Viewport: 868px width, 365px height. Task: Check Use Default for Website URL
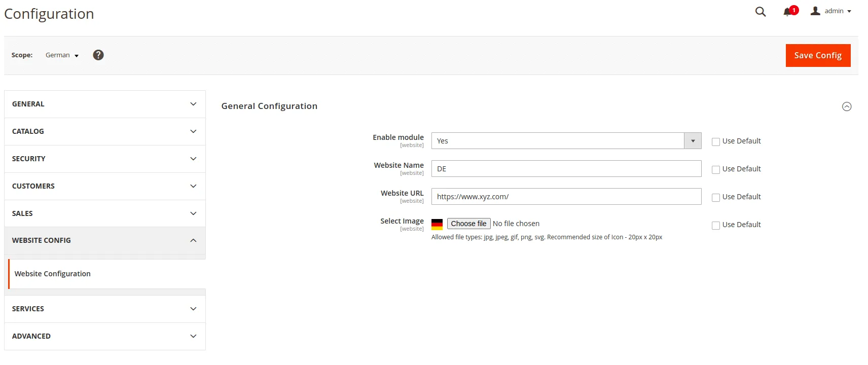[x=715, y=198]
